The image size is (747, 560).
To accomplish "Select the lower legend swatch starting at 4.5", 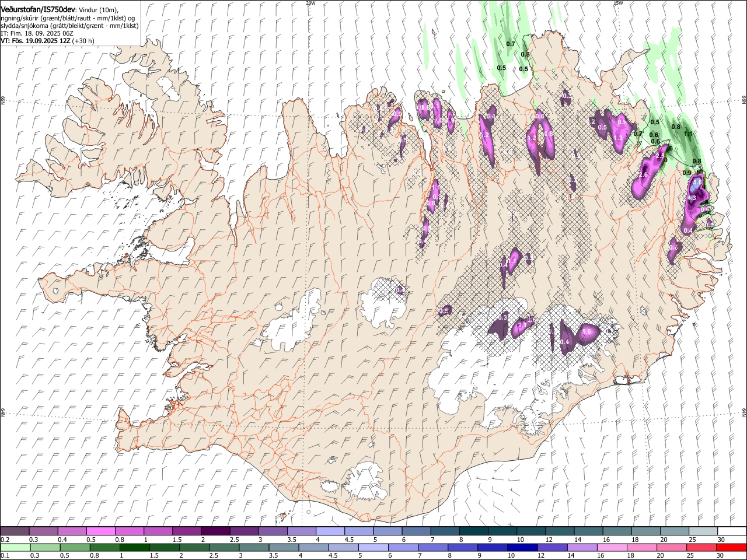I will pos(343,547).
